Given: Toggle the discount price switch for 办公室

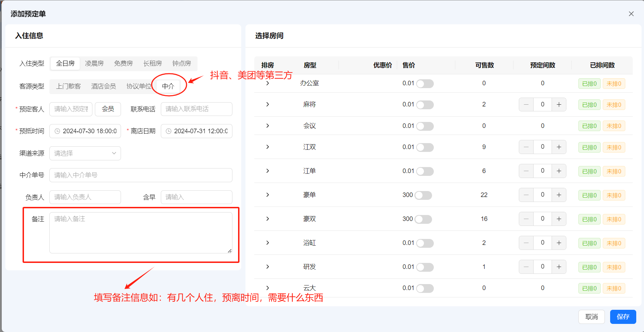Looking at the screenshot, I should pyautogui.click(x=425, y=84).
